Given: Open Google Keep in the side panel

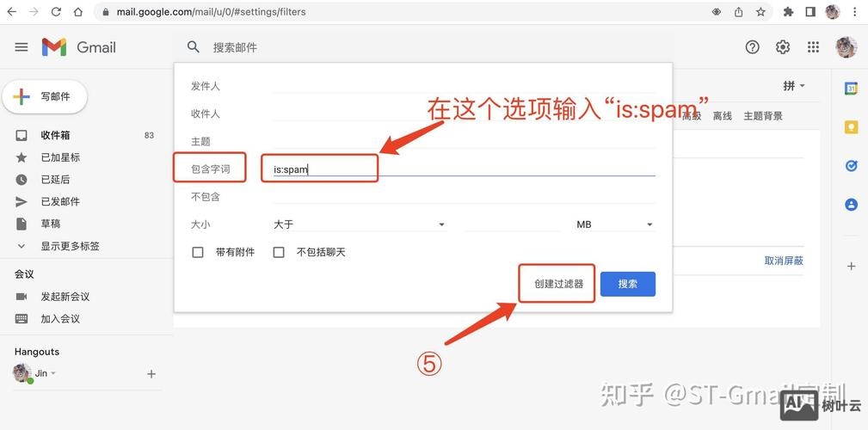Looking at the screenshot, I should (851, 127).
